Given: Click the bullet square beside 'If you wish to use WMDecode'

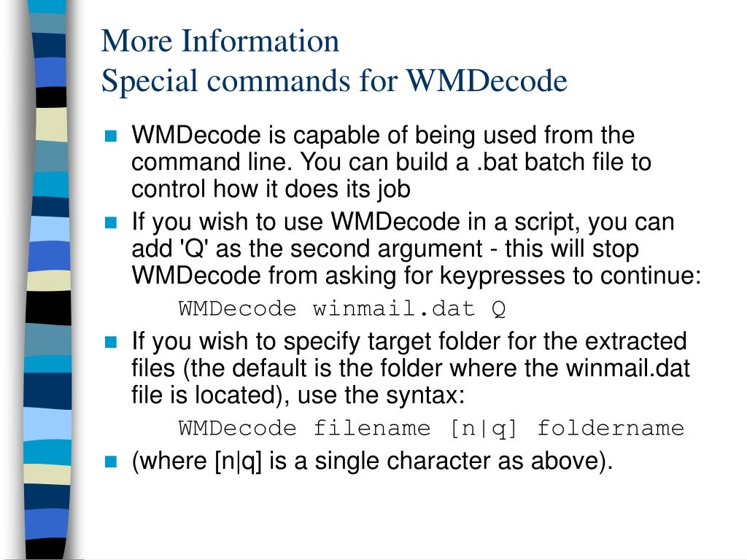Looking at the screenshot, I should (x=111, y=222).
